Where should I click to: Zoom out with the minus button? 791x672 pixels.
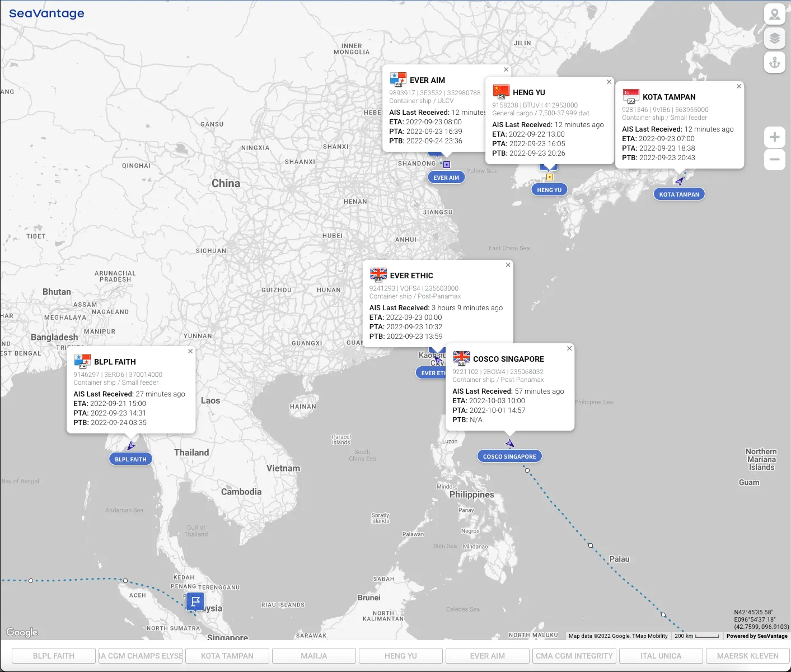click(775, 159)
